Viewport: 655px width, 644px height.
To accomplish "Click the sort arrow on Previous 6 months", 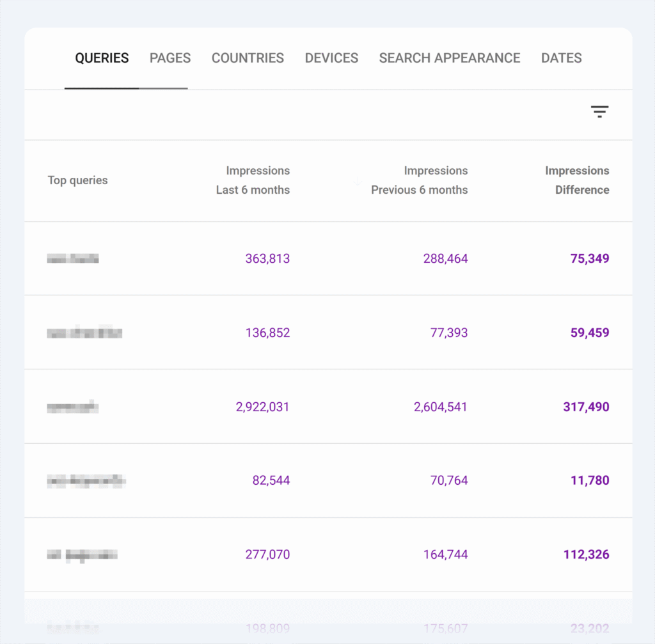I will (358, 181).
